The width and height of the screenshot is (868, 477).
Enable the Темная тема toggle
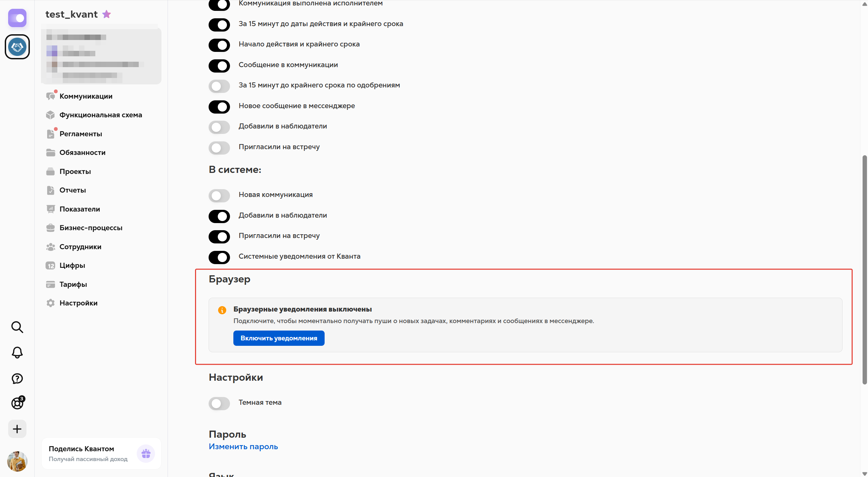(x=219, y=403)
